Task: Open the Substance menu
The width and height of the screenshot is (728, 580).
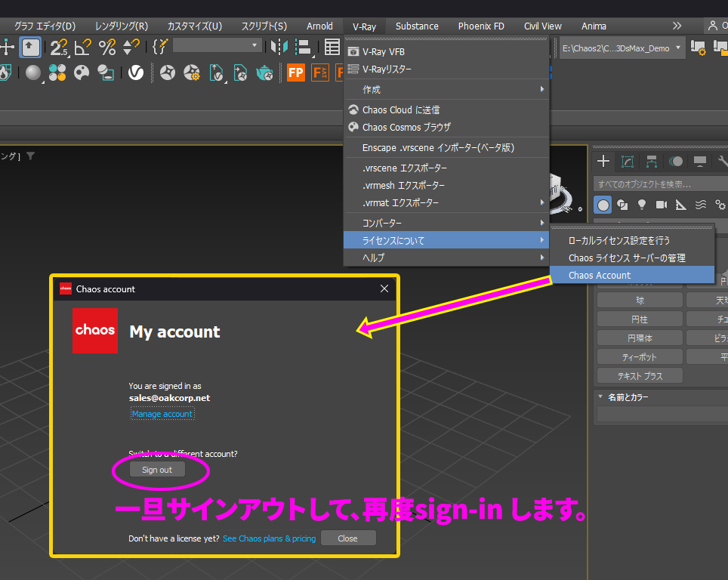Action: [x=417, y=25]
